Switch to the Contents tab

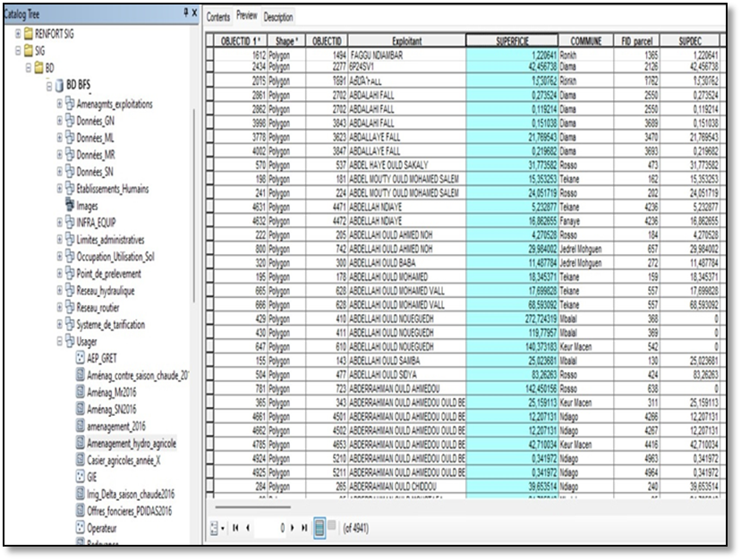coord(218,17)
